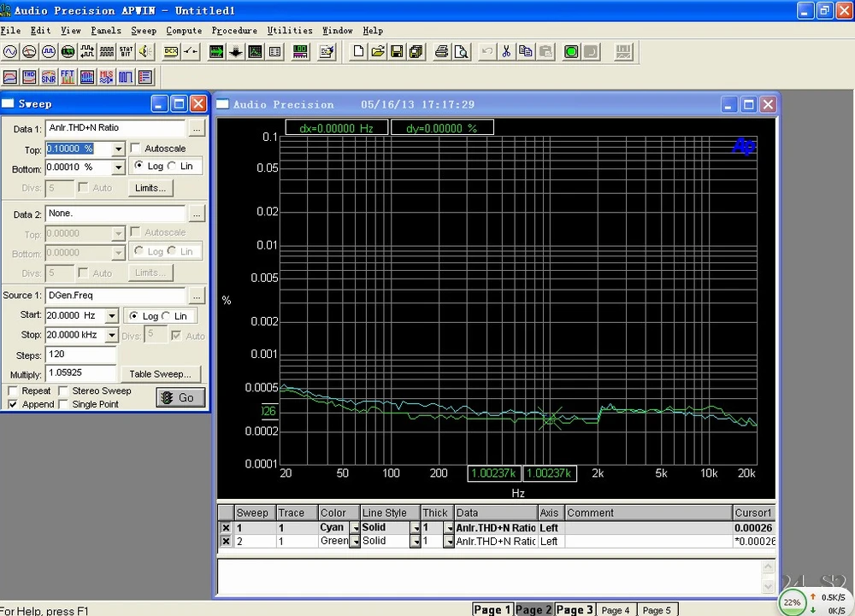This screenshot has height=616, width=855.
Task: Open the Data 1 Top units dropdown
Action: (x=118, y=149)
